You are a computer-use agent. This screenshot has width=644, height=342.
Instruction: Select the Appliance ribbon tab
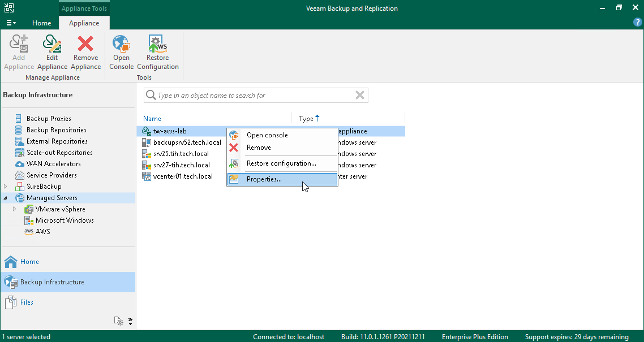click(84, 23)
